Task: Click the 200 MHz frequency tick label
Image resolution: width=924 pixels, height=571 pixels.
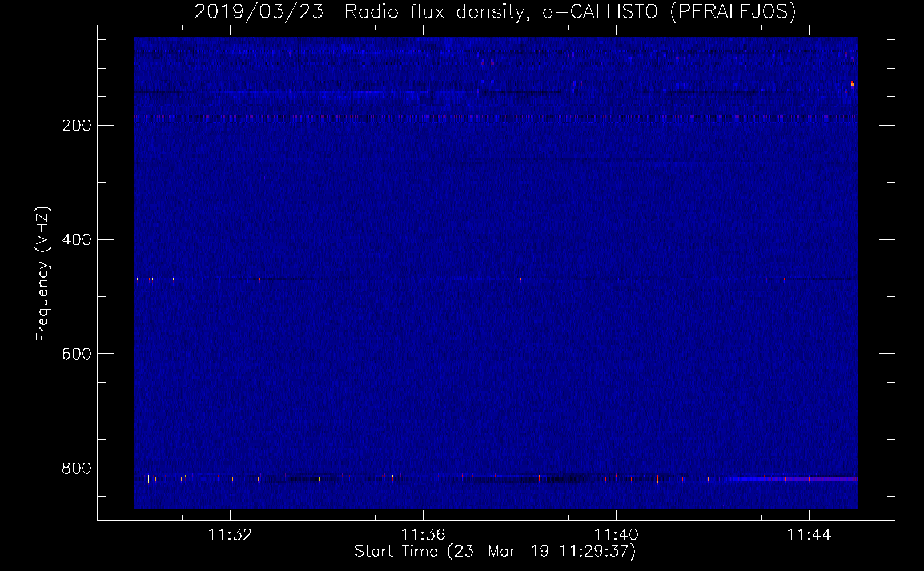Action: click(x=77, y=126)
